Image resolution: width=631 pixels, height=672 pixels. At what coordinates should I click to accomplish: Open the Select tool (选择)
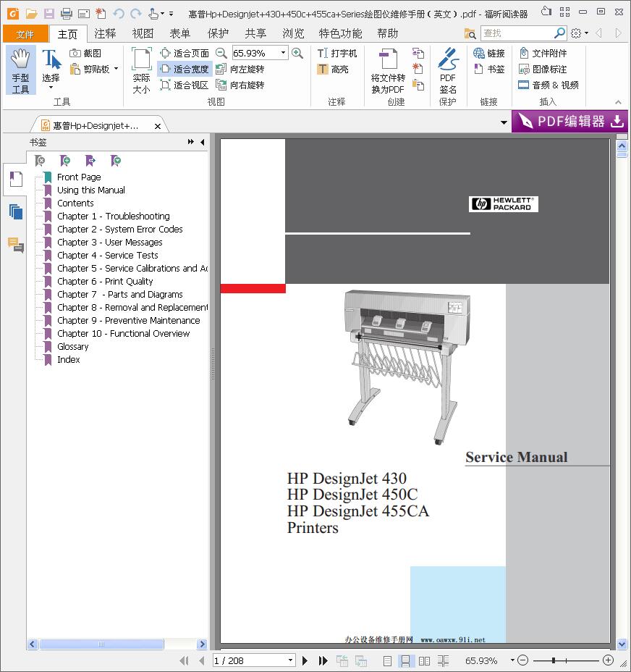(x=51, y=70)
